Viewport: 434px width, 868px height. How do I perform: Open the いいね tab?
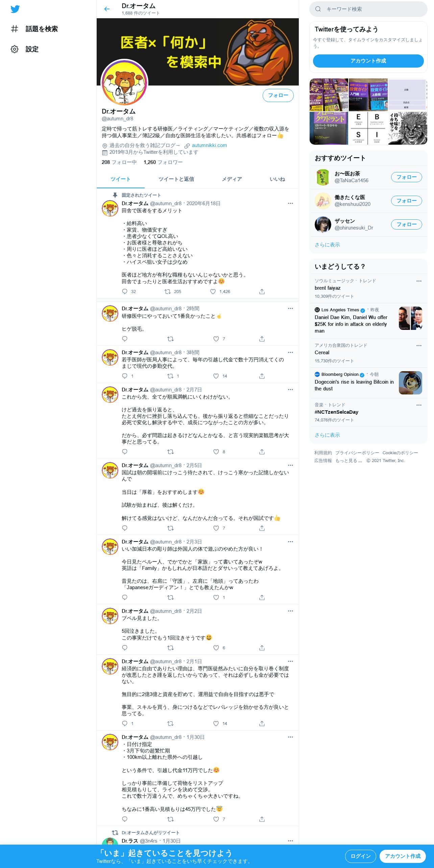[277, 179]
